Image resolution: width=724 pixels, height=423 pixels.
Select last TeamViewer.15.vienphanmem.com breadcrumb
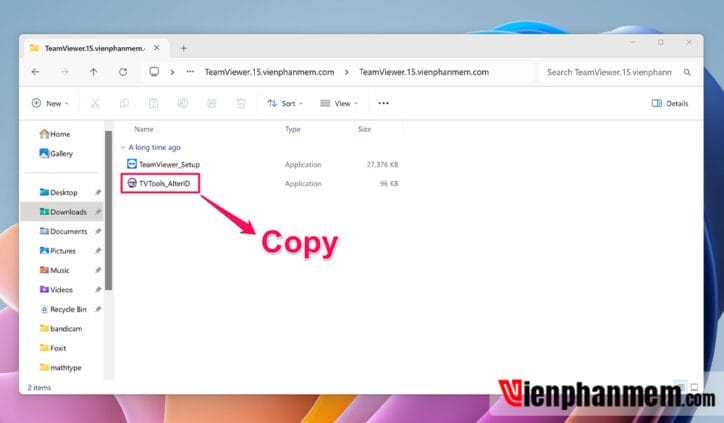424,72
